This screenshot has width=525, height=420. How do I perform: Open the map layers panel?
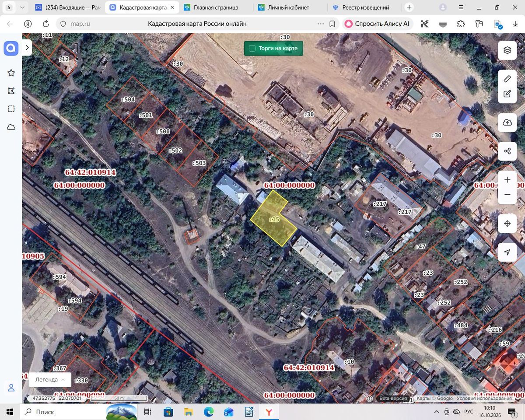pos(507,50)
